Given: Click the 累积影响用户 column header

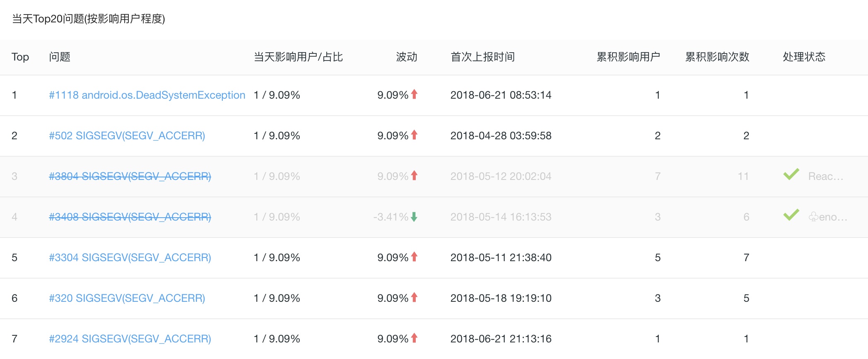Looking at the screenshot, I should point(628,57).
